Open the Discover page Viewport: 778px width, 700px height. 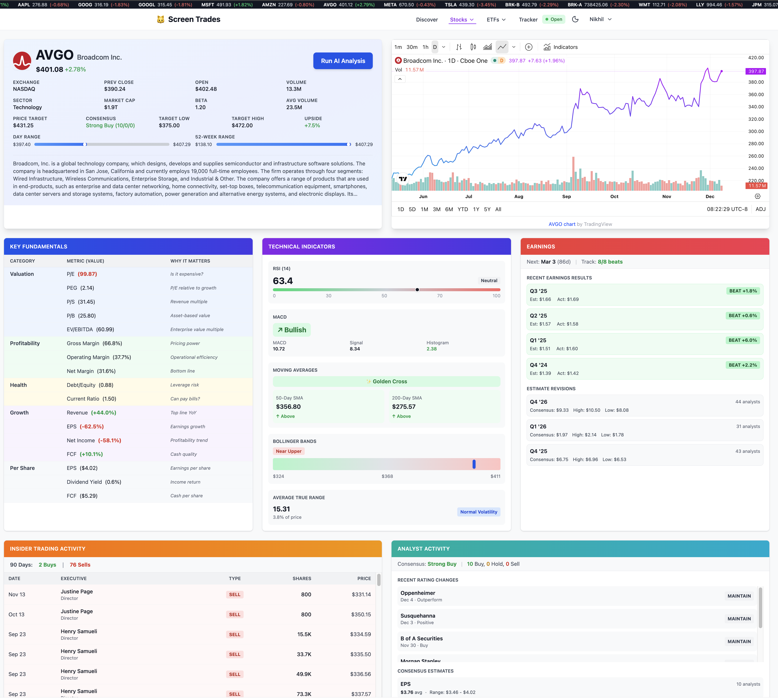pos(427,20)
